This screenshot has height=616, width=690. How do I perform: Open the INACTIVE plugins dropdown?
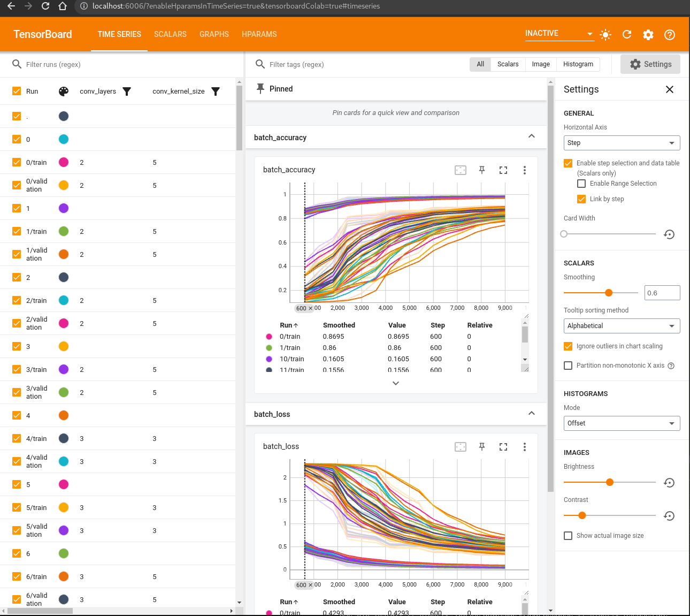pos(559,34)
